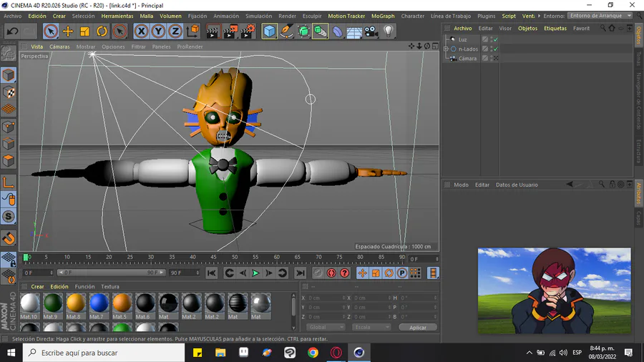Click the current frame 0 F field

click(424, 259)
